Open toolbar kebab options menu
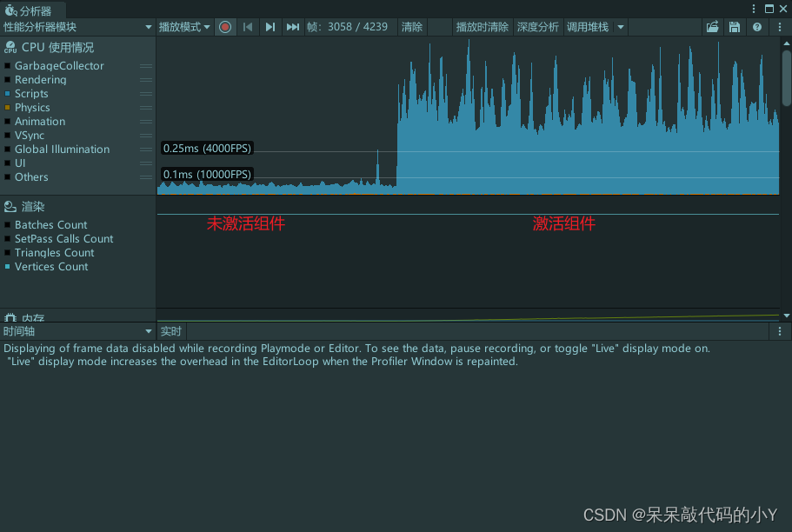Screen dimensions: 792x532 [779, 27]
